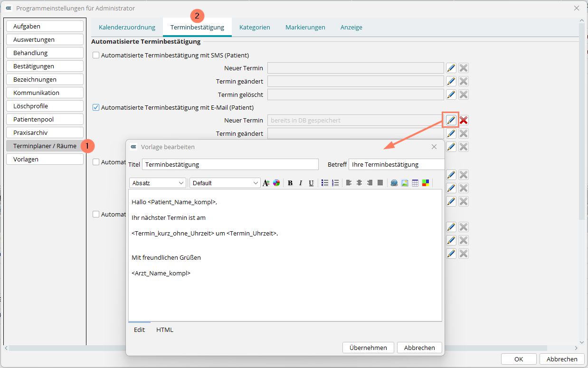Image resolution: width=588 pixels, height=368 pixels.
Task: Open the Default font dropdown
Action: [x=225, y=183]
